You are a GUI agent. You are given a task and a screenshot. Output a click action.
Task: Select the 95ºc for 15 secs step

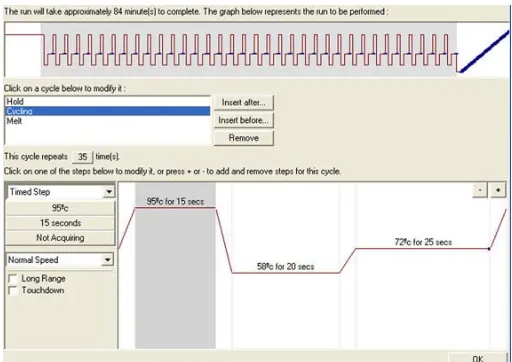175,265
